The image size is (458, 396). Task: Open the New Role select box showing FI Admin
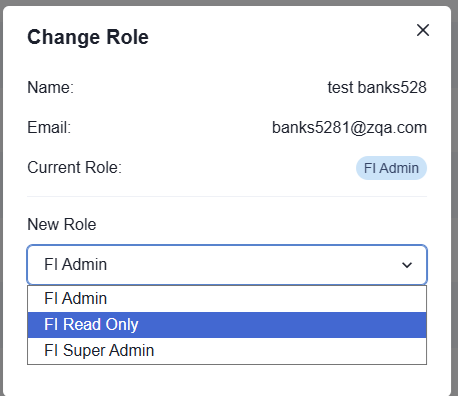tap(227, 265)
